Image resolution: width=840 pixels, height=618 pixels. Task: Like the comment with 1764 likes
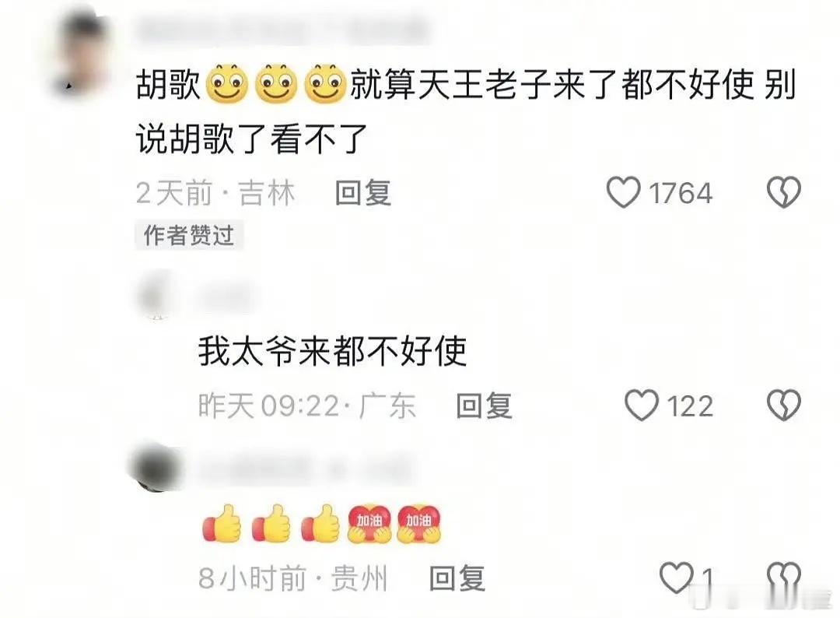click(624, 192)
